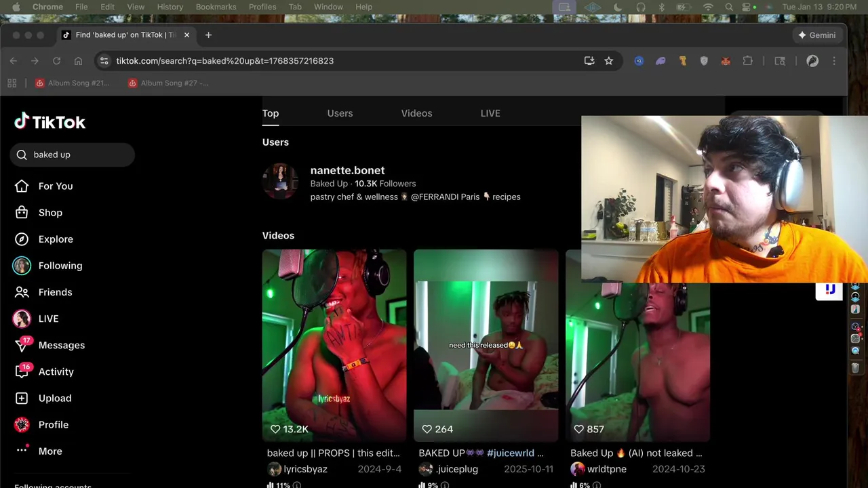The image size is (868, 488).
Task: Click the Chrome back button
Action: [x=14, y=61]
